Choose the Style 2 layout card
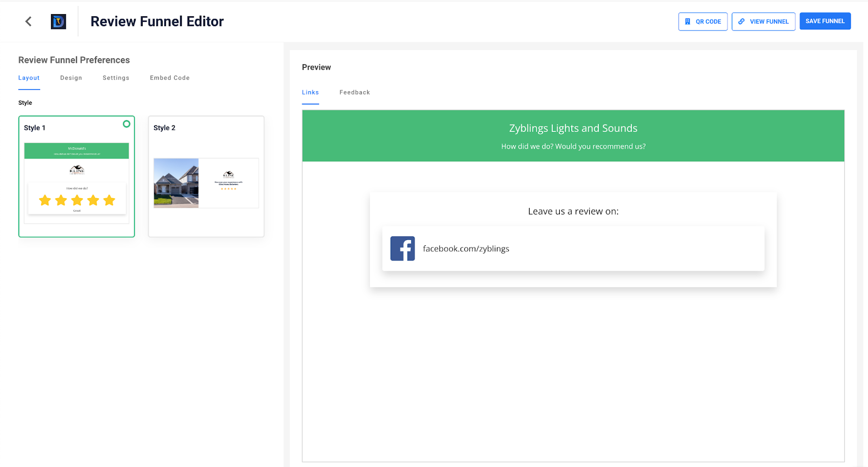This screenshot has width=868, height=467. click(x=206, y=176)
